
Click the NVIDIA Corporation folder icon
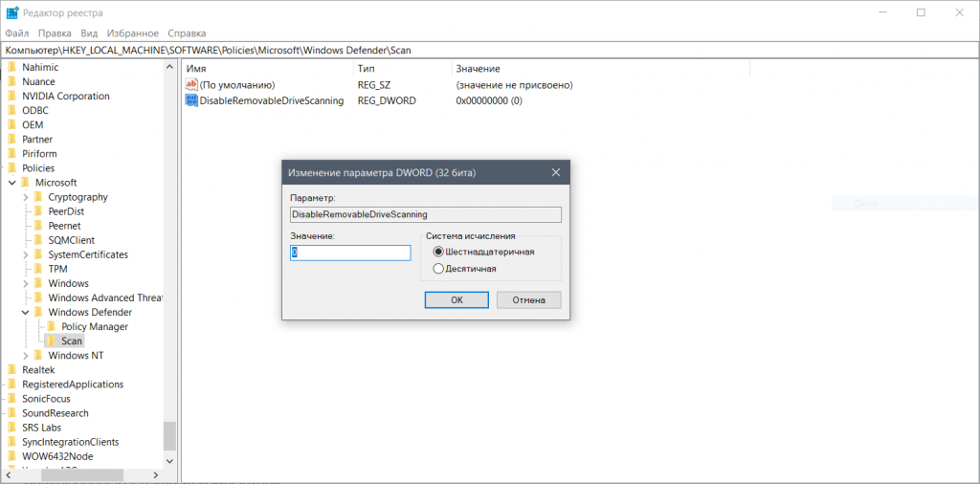11,97
